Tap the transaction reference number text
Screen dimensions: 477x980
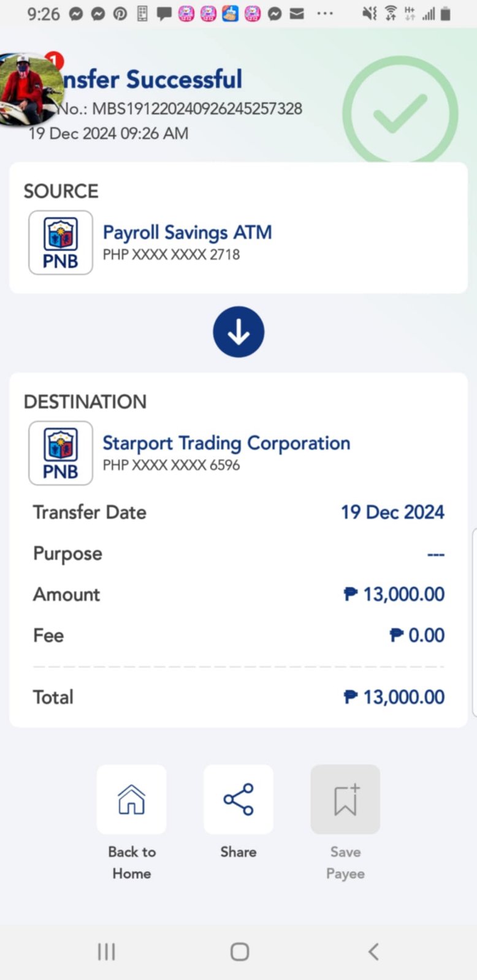[x=196, y=109]
